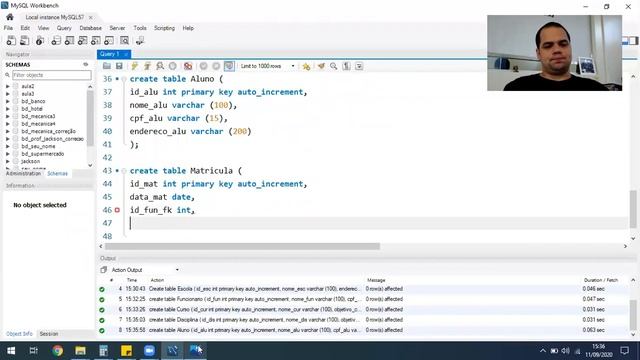The width and height of the screenshot is (640, 360).
Task: Collapse the create table Matricula block
Action: pos(124,171)
